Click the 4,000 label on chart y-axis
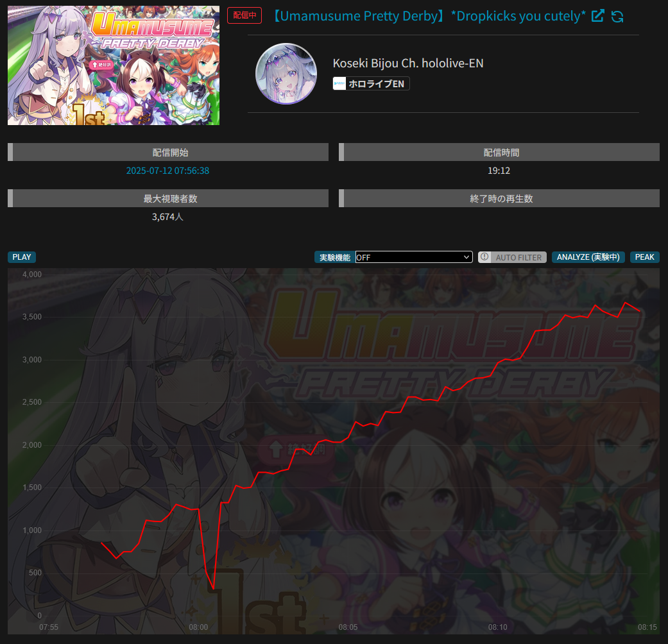 pos(32,275)
